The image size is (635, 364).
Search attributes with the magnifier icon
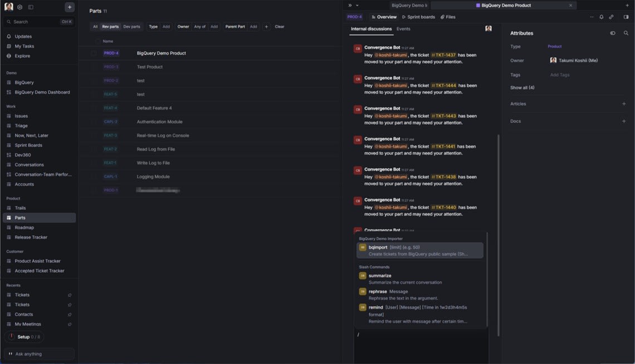pos(626,33)
